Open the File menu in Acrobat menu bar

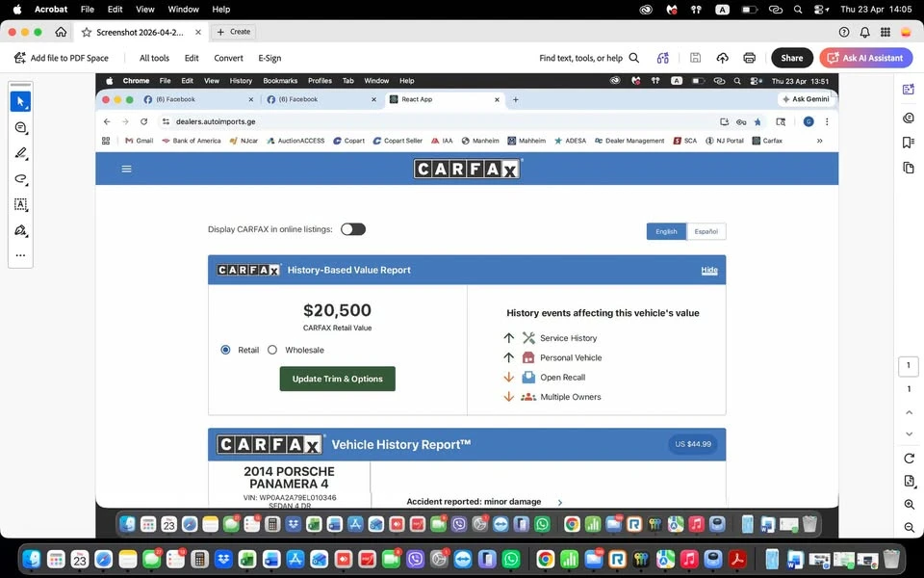click(88, 10)
